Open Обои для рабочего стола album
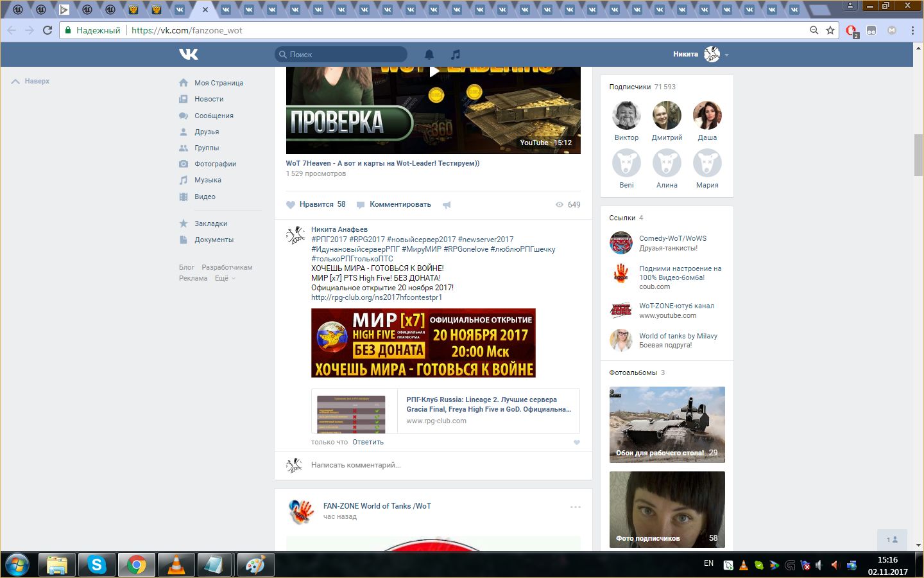 click(x=667, y=425)
